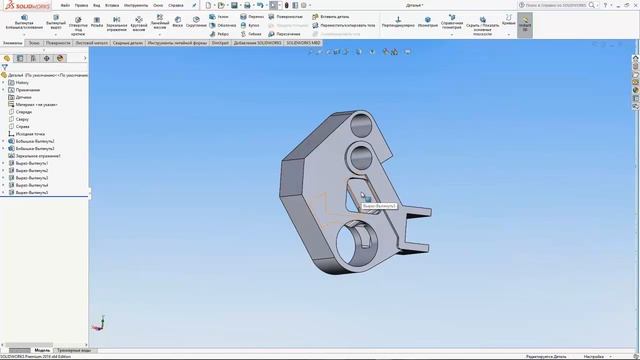Open the ConfigurationManager panel tab
Screen dimensions: 640x360
pyautogui.click(x=33, y=58)
